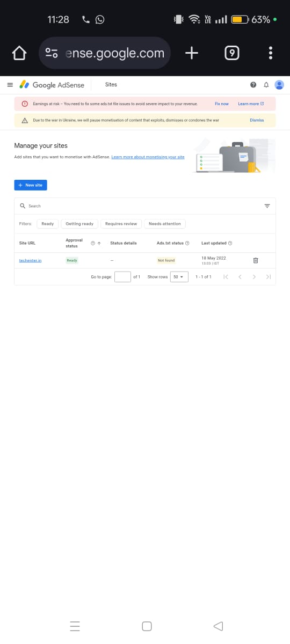Viewport: 290px width, 644px height.
Task: Expand the Show rows 50 dropdown
Action: 179,277
